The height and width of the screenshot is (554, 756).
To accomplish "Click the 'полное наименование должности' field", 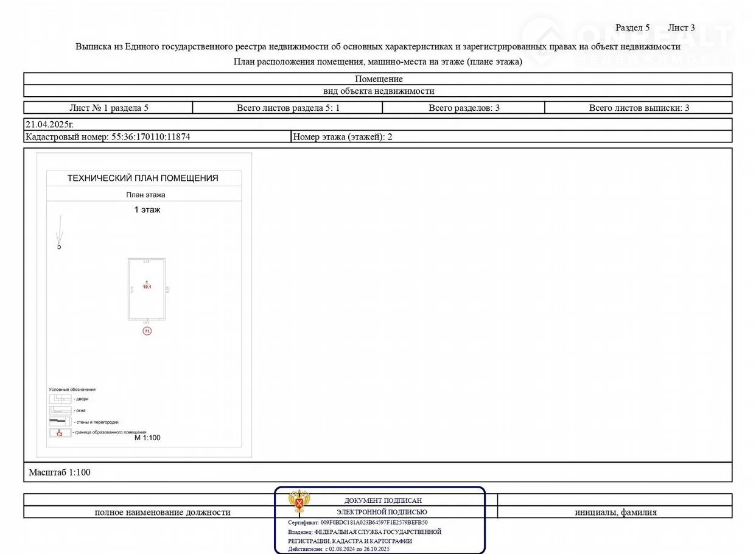I will pyautogui.click(x=163, y=512).
